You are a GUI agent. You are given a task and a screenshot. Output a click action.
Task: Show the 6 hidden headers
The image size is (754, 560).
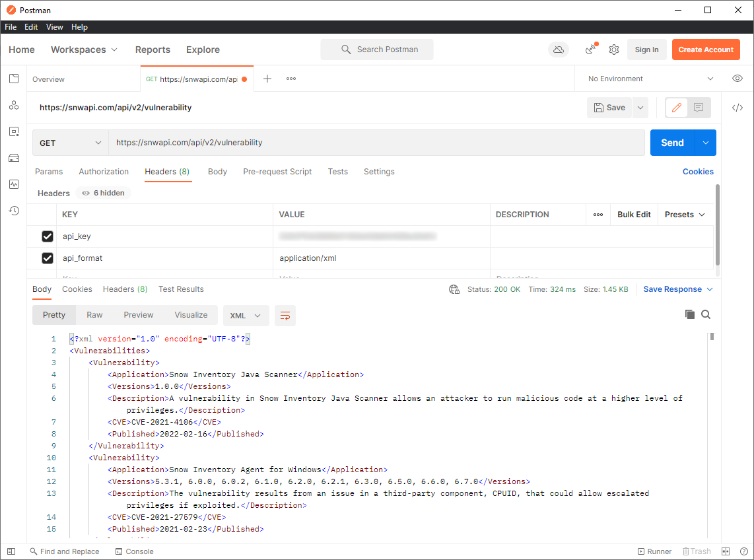(104, 193)
